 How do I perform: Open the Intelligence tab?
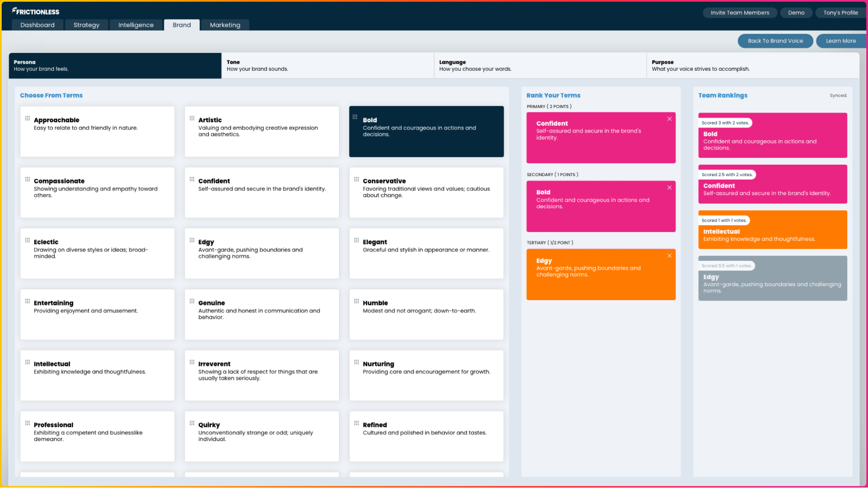tap(136, 25)
